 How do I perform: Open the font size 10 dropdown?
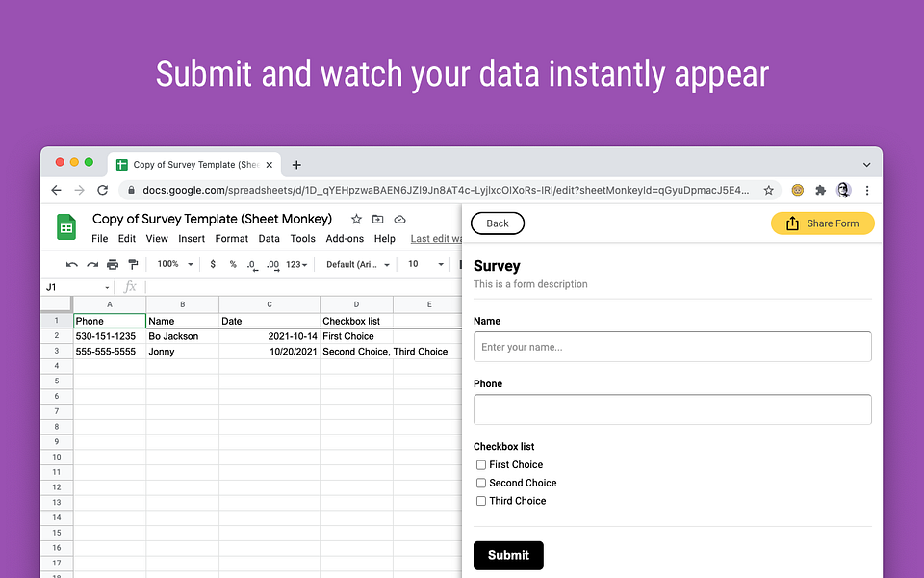tap(425, 264)
